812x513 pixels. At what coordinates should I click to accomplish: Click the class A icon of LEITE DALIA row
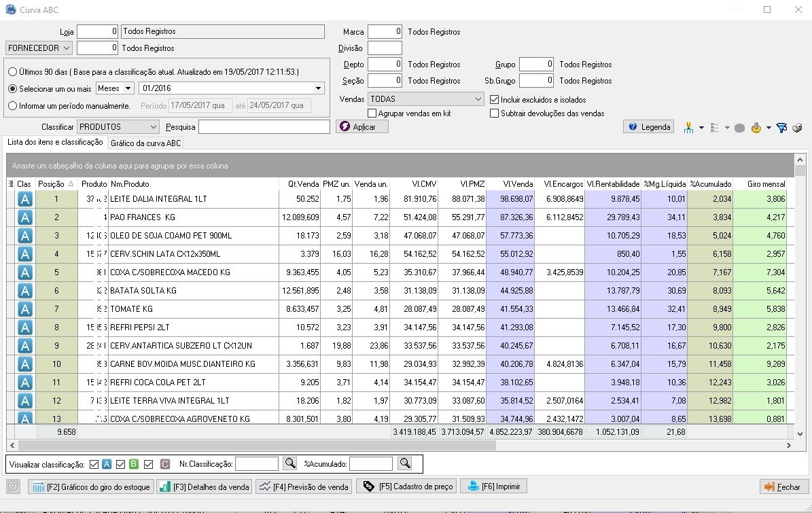tap(25, 199)
